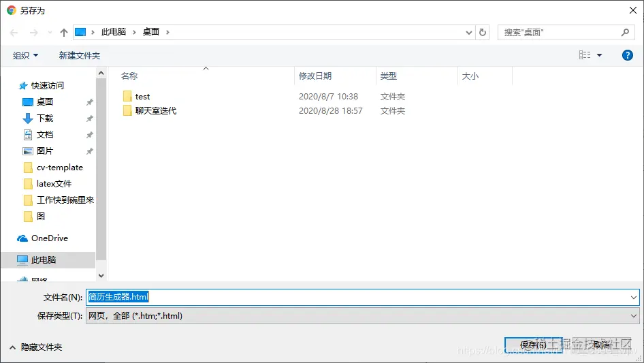Screen dimensions: 644x363
Task: Select the 聊天室迭代 folder icon
Action: click(127, 110)
